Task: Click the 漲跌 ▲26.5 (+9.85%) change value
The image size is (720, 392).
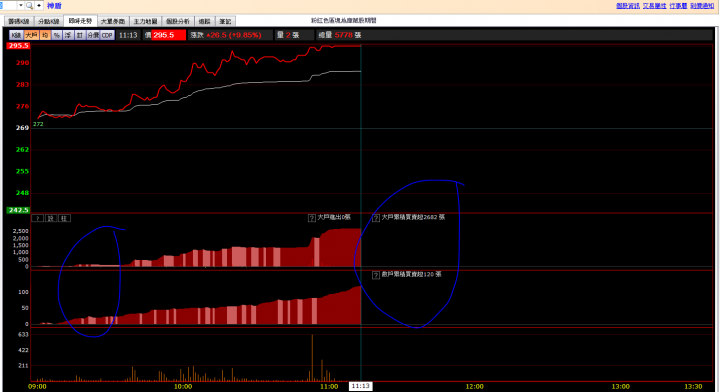Action: [x=225, y=35]
